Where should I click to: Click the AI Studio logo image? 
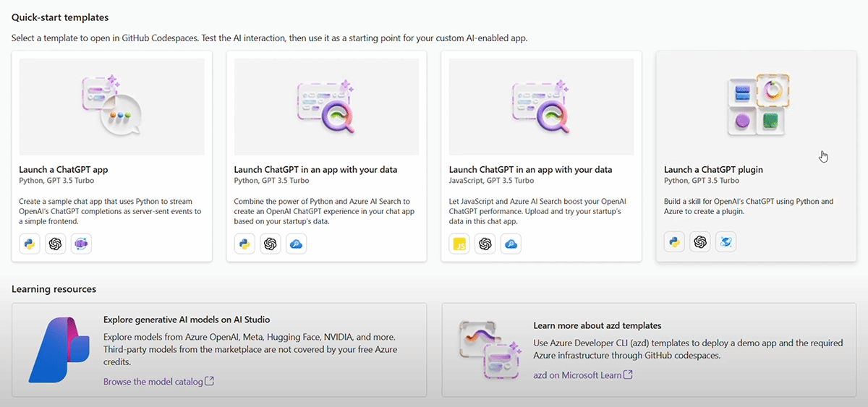[58, 350]
